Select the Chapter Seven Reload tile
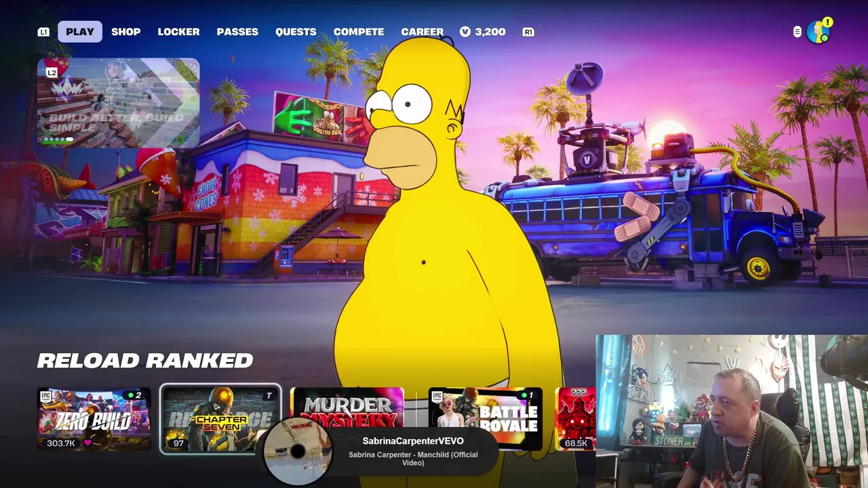Image resolution: width=868 pixels, height=488 pixels. click(220, 419)
